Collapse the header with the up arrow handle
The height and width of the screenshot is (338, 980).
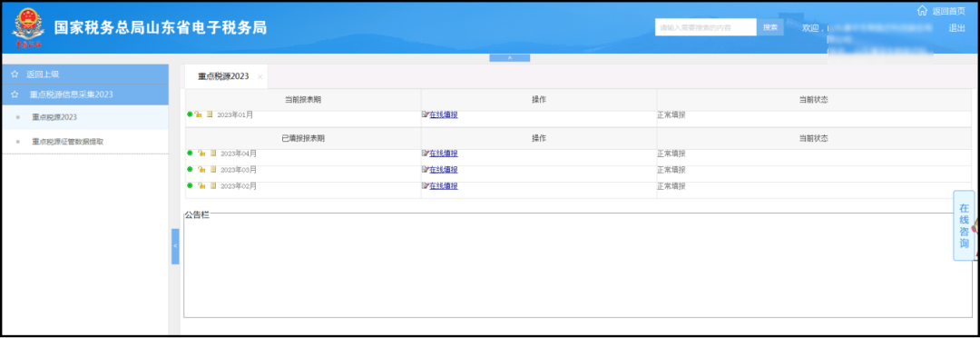point(509,57)
